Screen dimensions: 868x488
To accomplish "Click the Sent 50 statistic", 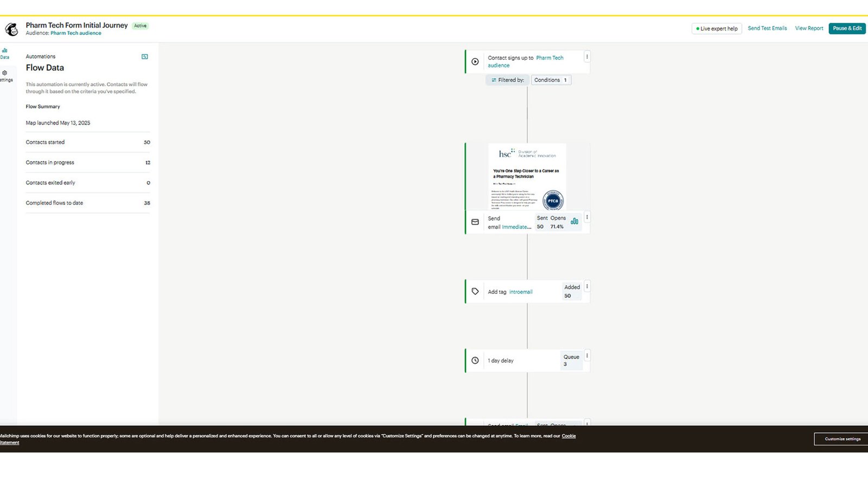I will point(542,222).
